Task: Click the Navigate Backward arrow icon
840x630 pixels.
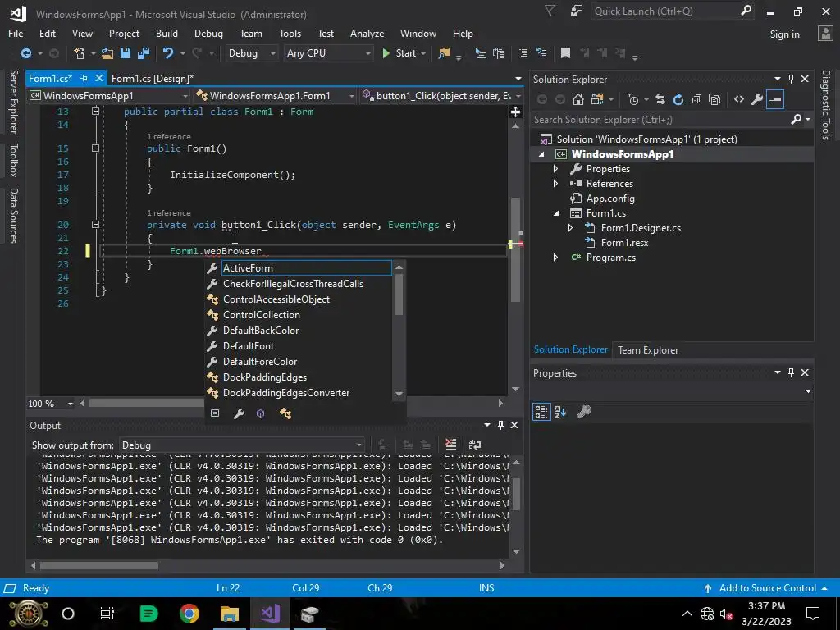Action: tap(25, 53)
